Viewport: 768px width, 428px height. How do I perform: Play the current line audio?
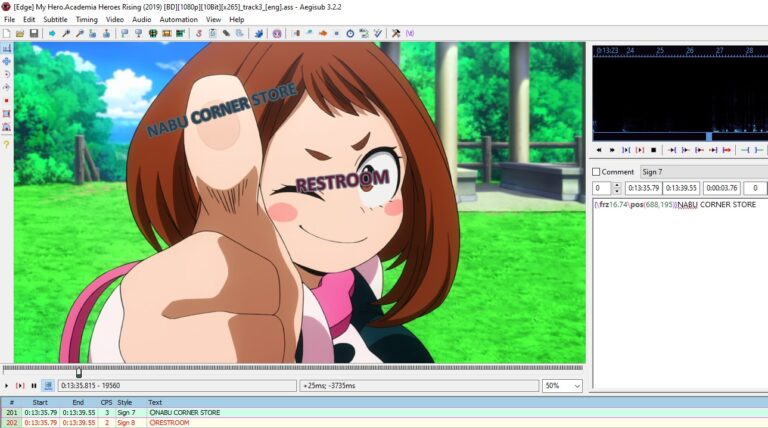point(639,150)
